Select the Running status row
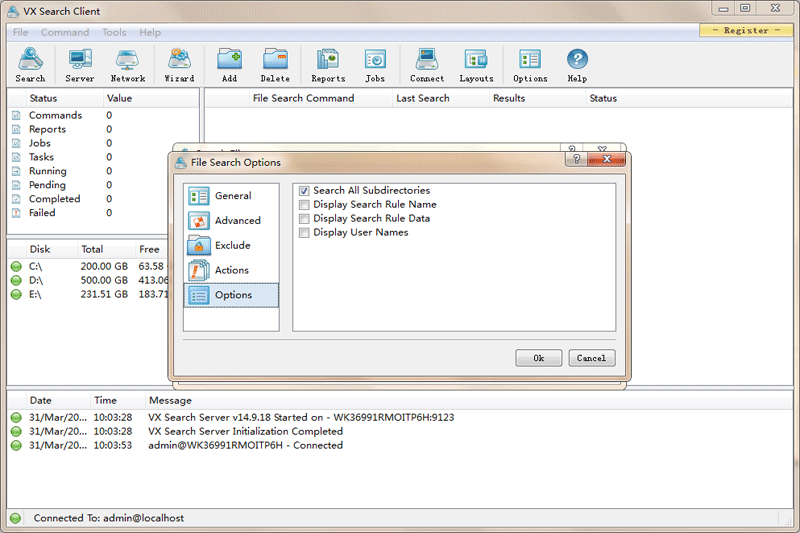 (103, 171)
